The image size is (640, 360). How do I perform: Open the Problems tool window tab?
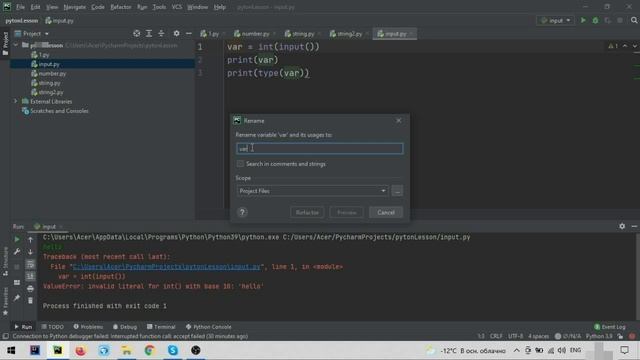point(88,327)
